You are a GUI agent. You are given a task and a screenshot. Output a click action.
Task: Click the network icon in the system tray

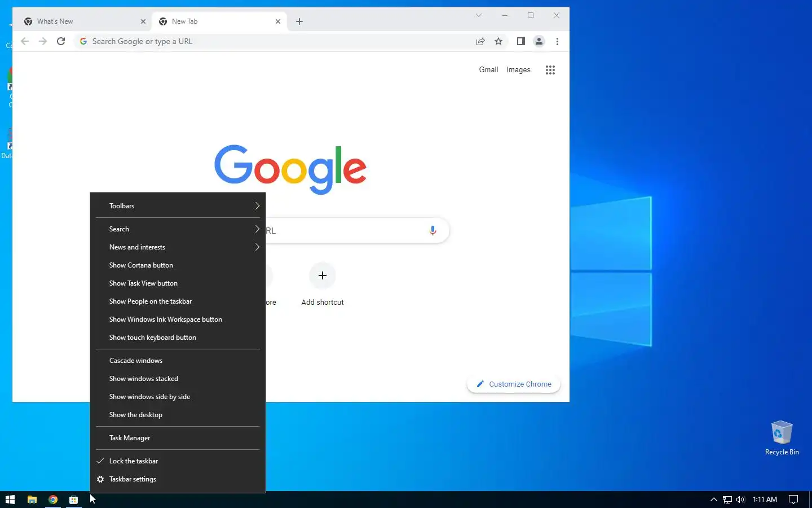727,500
